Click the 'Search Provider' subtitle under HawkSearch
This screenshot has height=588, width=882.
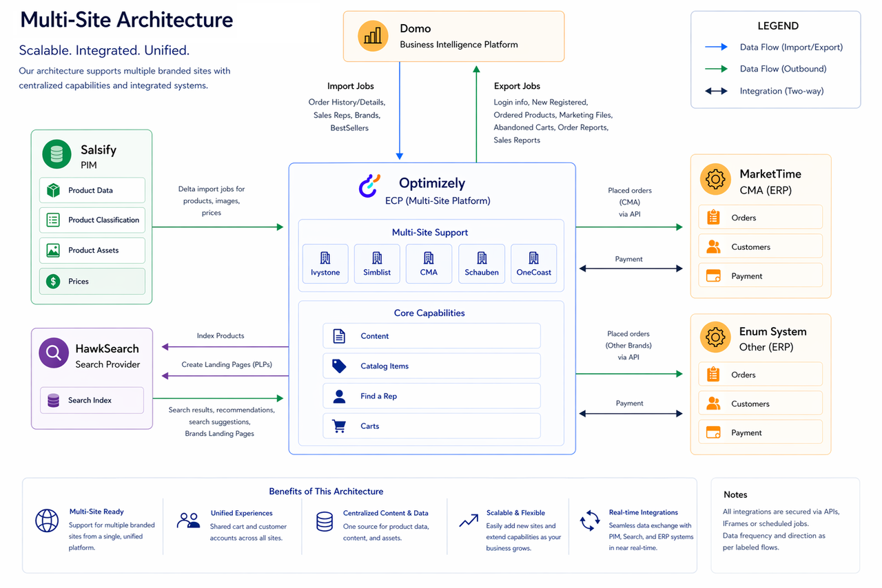click(x=107, y=364)
